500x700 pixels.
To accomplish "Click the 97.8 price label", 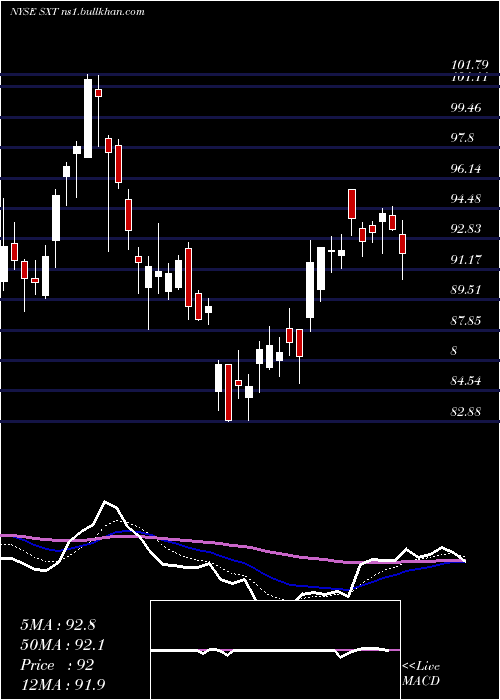I will click(463, 138).
